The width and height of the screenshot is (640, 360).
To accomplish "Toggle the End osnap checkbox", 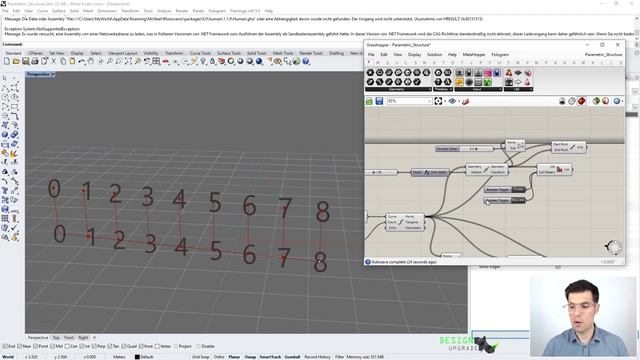I will click(4, 346).
